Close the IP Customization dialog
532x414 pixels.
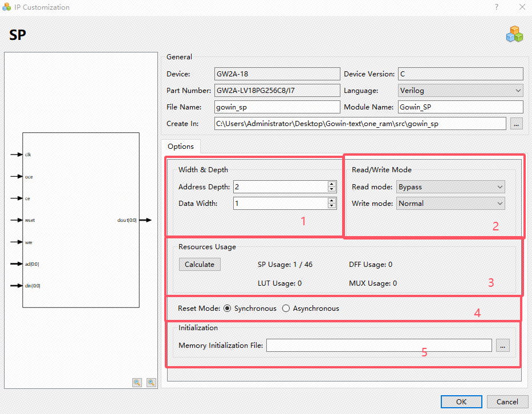(522, 7)
